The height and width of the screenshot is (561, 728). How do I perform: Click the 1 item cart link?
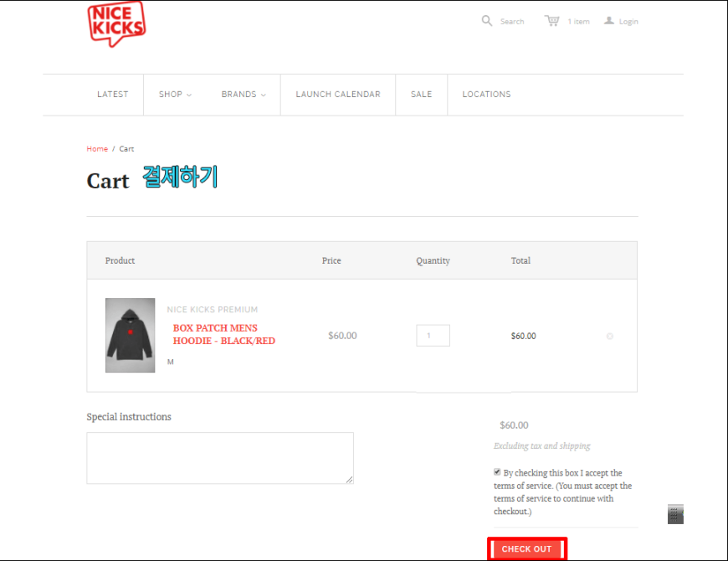(578, 22)
